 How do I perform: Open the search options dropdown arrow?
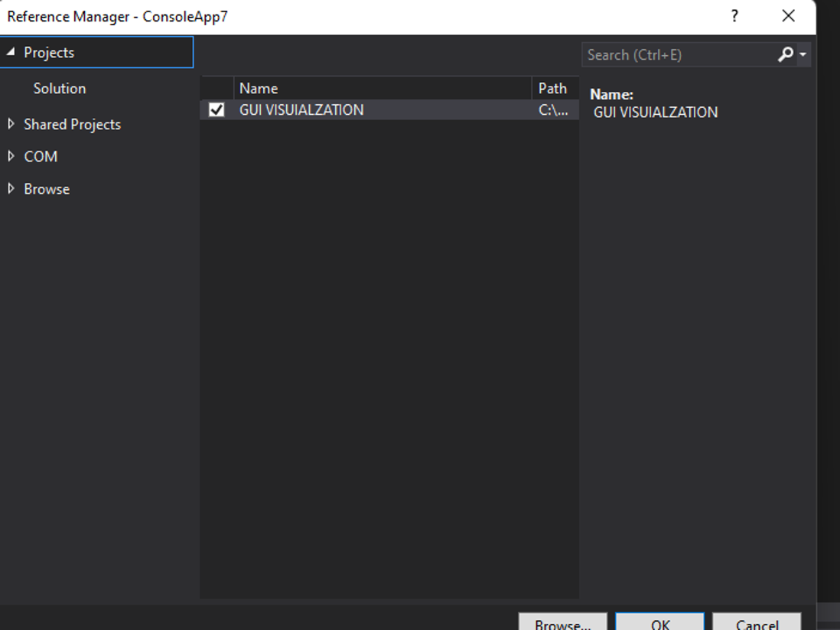click(x=802, y=55)
